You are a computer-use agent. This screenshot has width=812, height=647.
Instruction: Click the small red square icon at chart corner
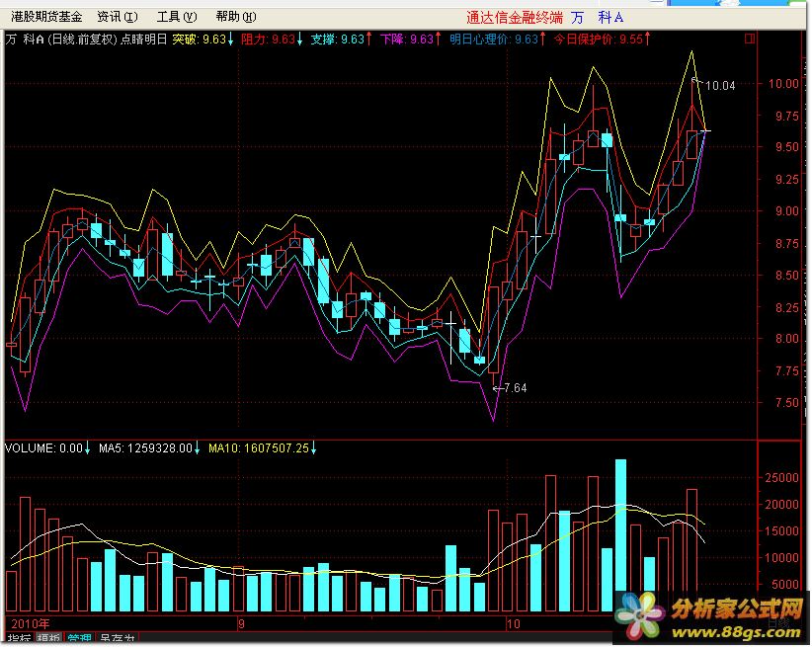point(749,39)
